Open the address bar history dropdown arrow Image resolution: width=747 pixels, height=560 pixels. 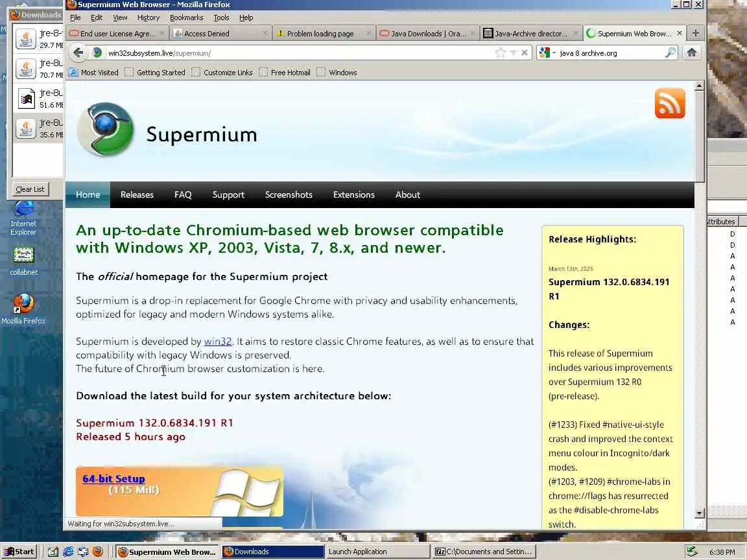point(513,53)
